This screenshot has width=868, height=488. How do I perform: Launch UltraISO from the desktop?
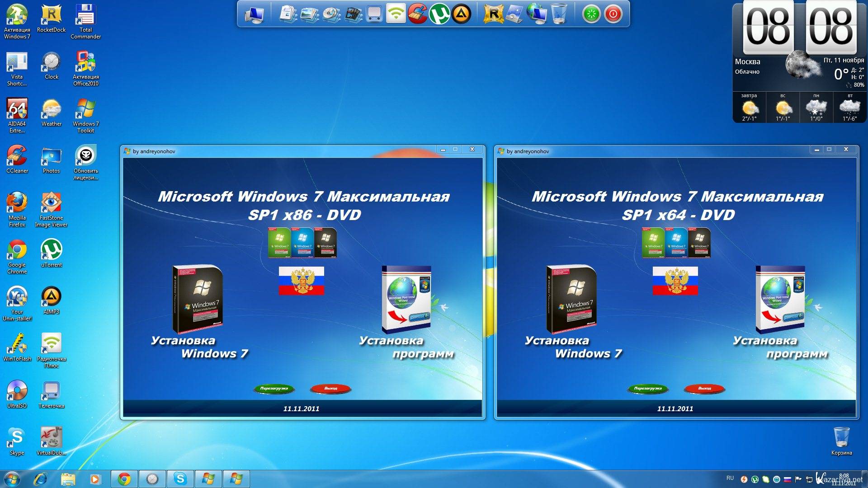tap(17, 394)
